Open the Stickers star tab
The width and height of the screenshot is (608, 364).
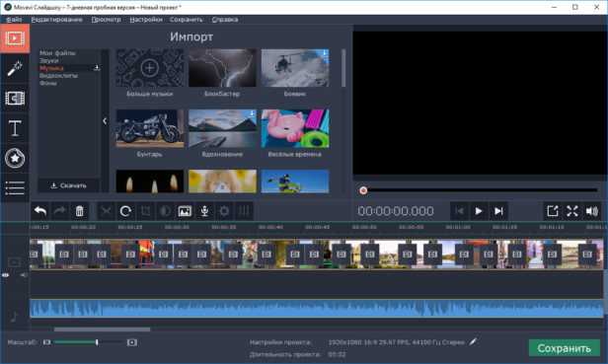pyautogui.click(x=15, y=158)
